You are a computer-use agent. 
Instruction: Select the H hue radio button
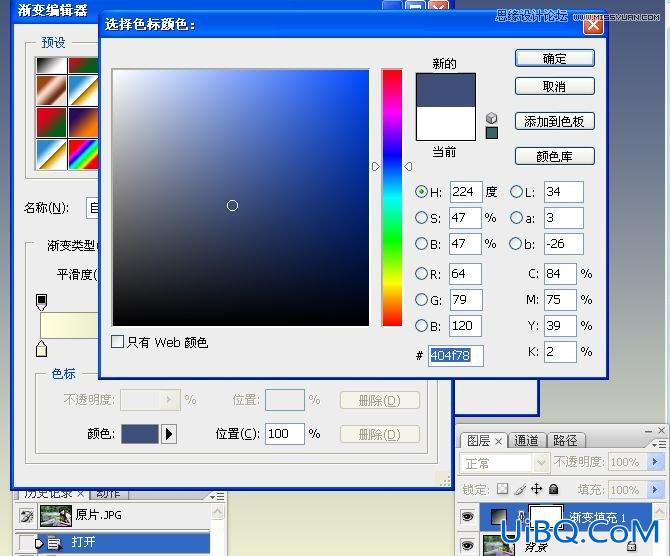pos(421,192)
